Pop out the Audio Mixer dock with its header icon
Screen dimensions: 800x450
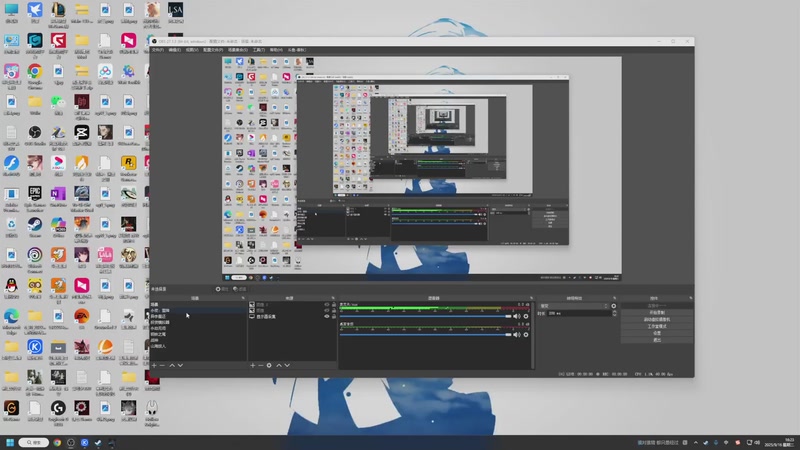click(531, 298)
